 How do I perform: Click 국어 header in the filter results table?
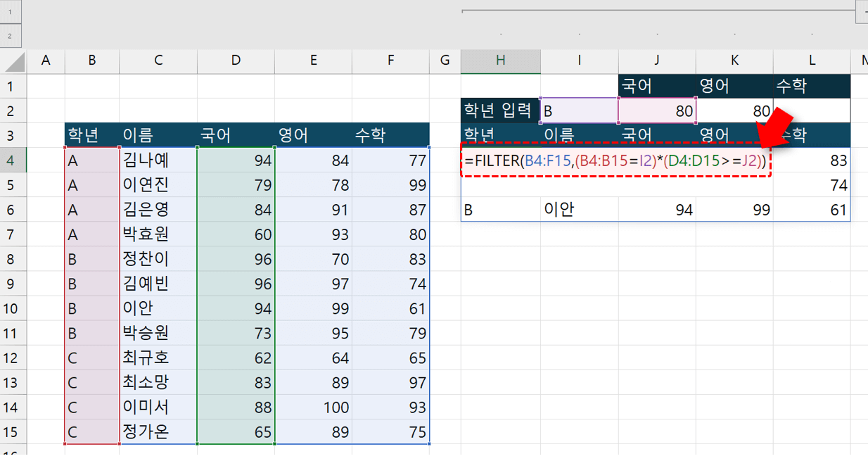656,135
